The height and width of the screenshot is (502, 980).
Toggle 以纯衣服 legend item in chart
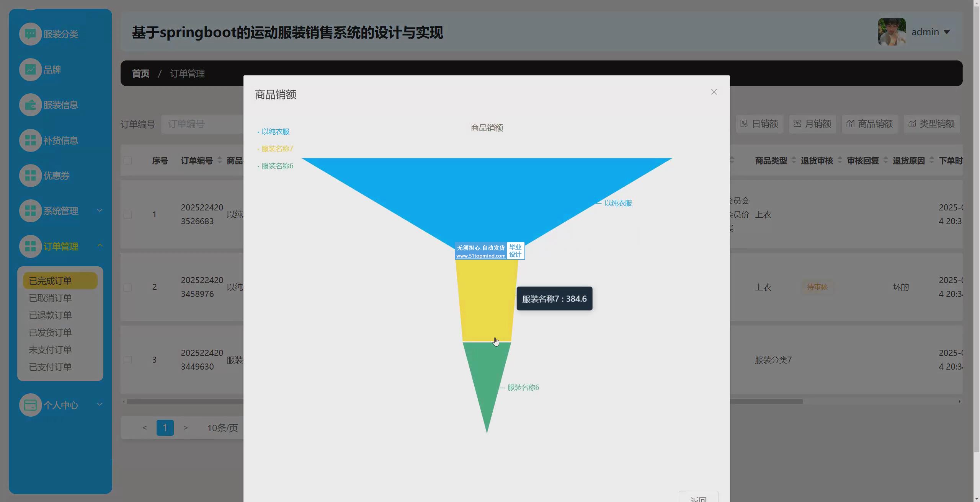pyautogui.click(x=275, y=132)
